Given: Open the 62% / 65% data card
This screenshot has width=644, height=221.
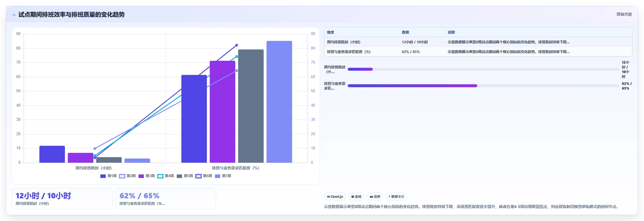Looking at the screenshot, I should (x=166, y=199).
